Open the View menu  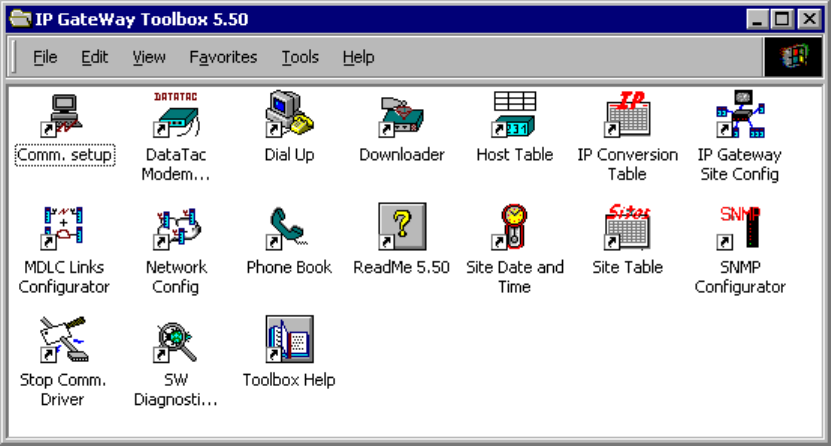click(x=149, y=57)
